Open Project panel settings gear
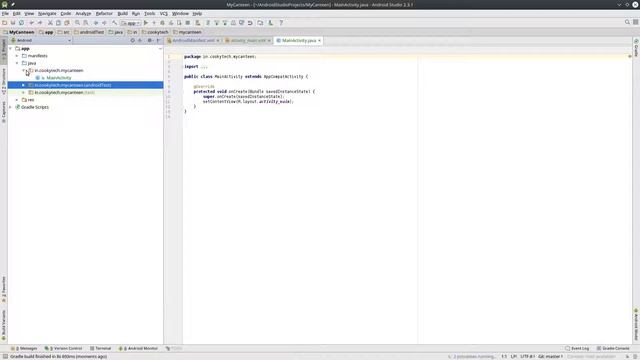The height and width of the screenshot is (360, 640). (150, 40)
